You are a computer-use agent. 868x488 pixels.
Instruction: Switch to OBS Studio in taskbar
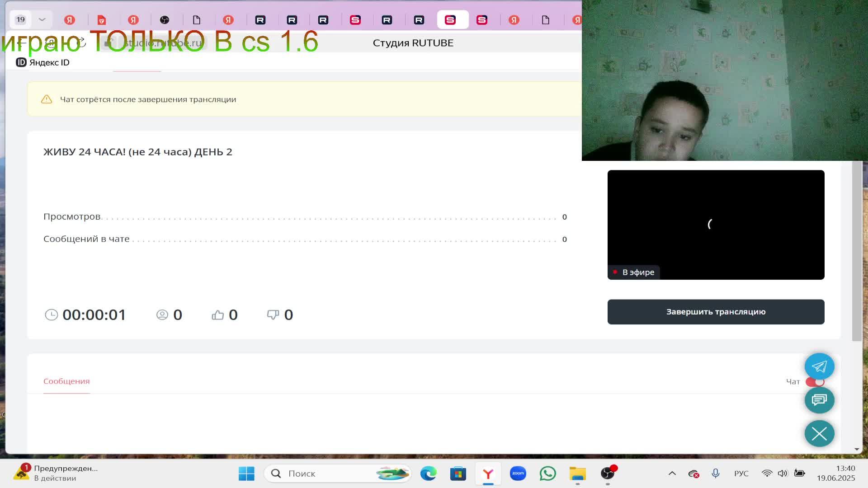click(608, 474)
